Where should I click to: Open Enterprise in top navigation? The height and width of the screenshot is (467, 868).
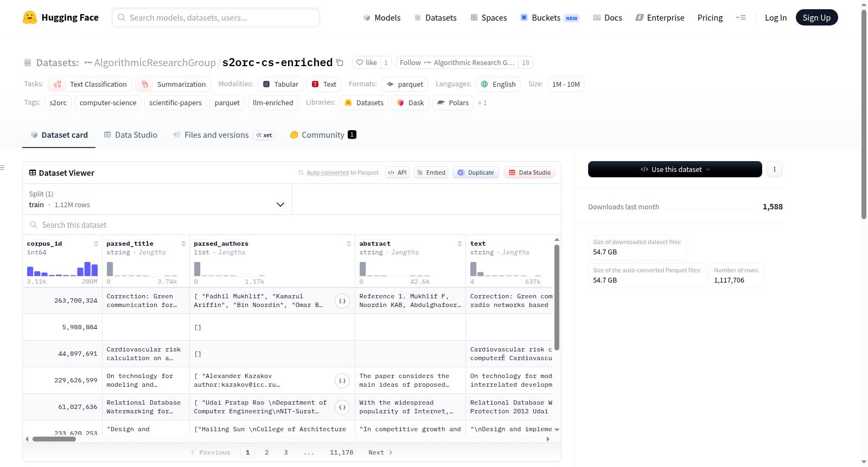(660, 17)
